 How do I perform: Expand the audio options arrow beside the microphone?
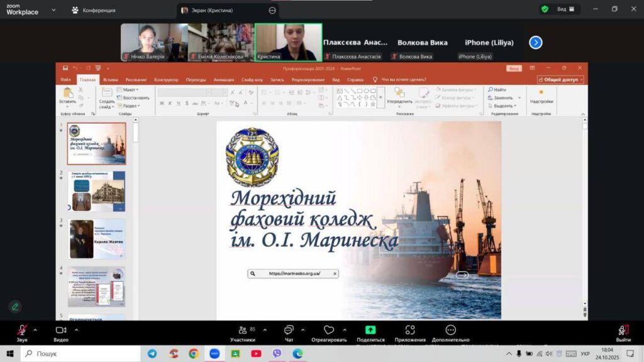(35, 329)
